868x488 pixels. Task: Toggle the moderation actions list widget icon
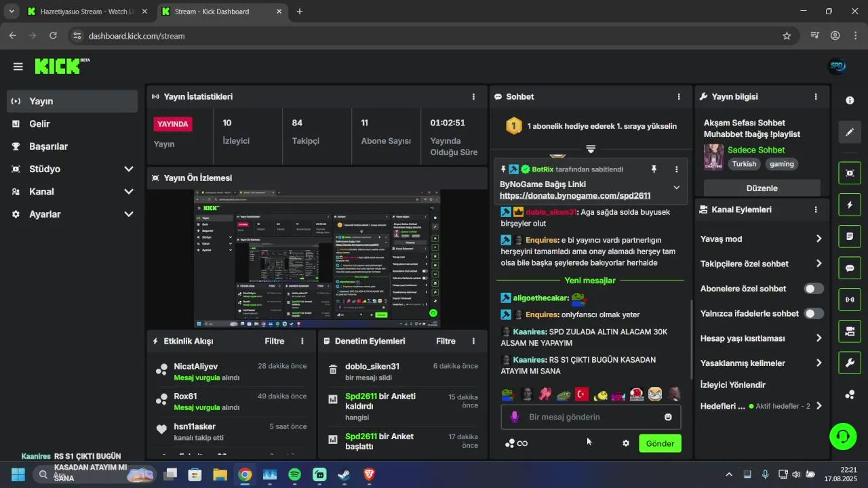(850, 237)
